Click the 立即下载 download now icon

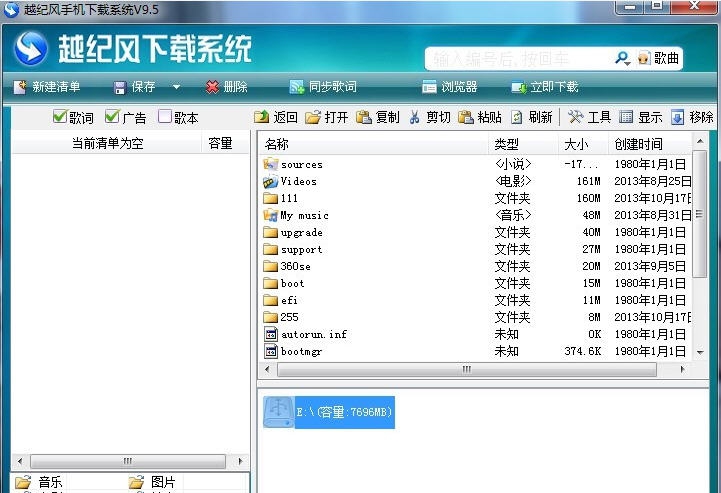point(519,87)
